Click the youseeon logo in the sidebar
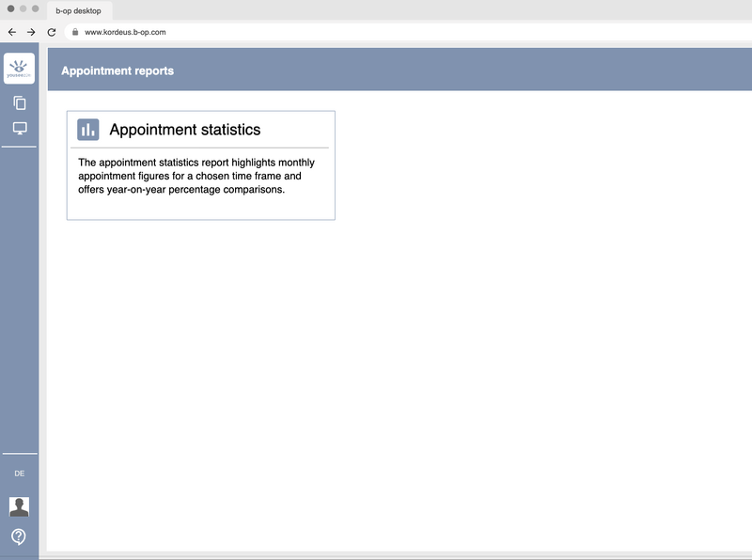This screenshot has height=560, width=752. 19,67
